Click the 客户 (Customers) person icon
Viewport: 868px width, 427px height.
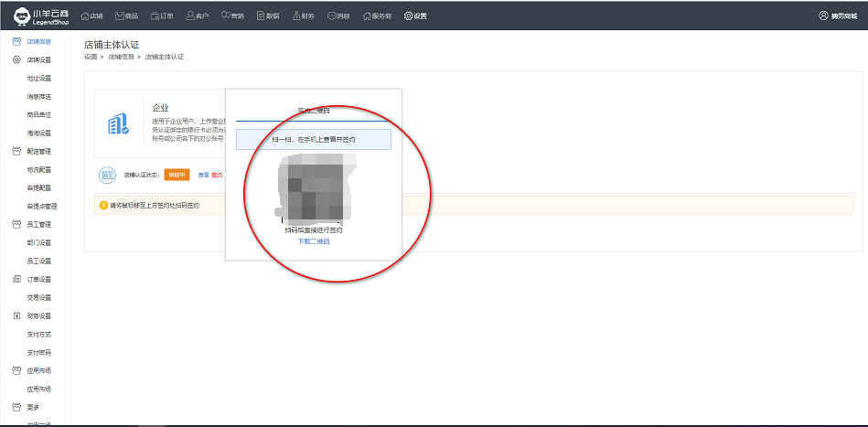[x=190, y=16]
